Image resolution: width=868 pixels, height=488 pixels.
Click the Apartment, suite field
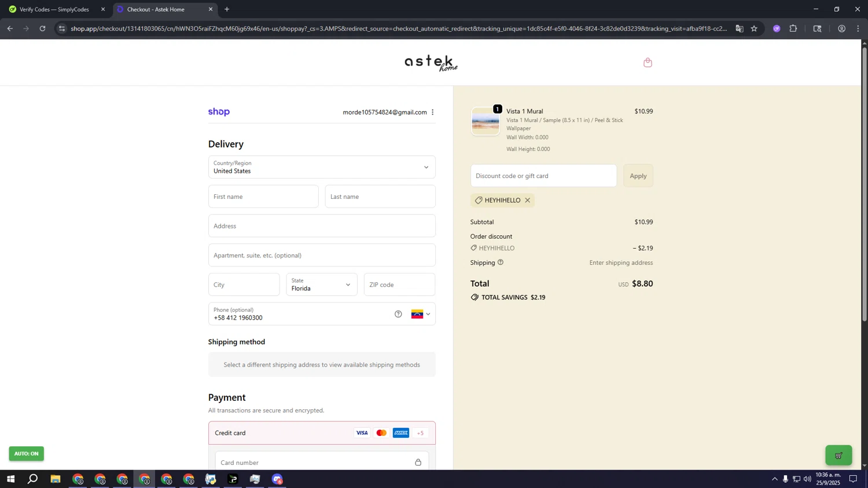point(322,256)
